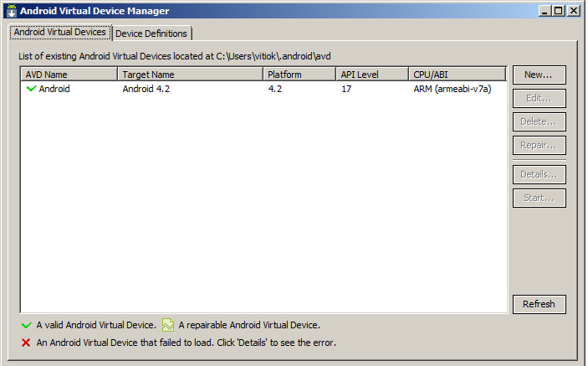Click the Android SDK icon in title bar
The image size is (588, 366).
pos(12,11)
